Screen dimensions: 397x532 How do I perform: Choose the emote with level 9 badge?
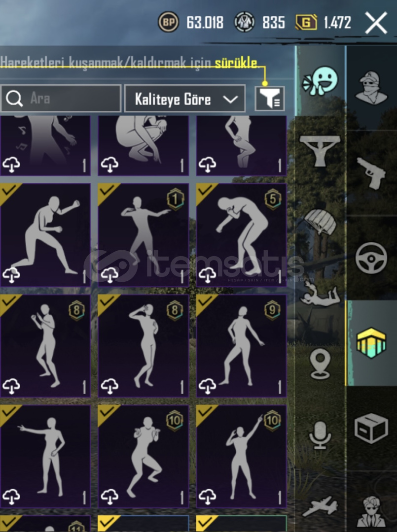click(x=242, y=346)
